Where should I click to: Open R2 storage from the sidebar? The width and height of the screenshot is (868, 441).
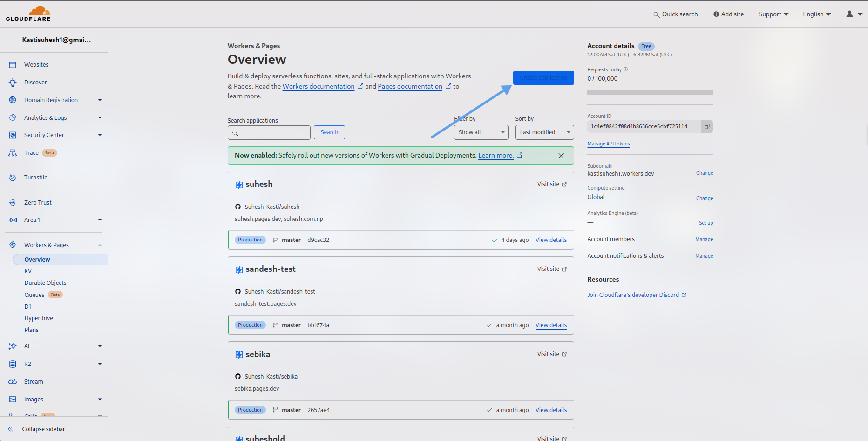pyautogui.click(x=28, y=364)
